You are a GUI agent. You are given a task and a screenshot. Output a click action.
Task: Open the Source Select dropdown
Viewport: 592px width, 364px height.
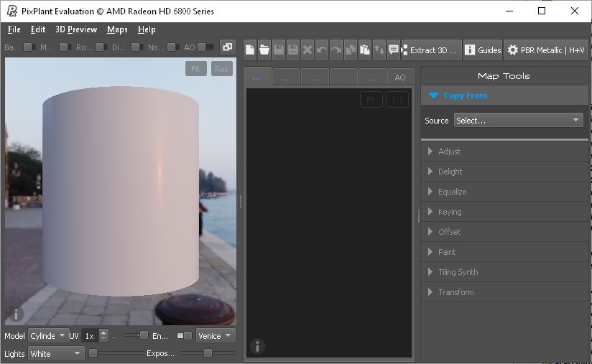click(x=518, y=121)
